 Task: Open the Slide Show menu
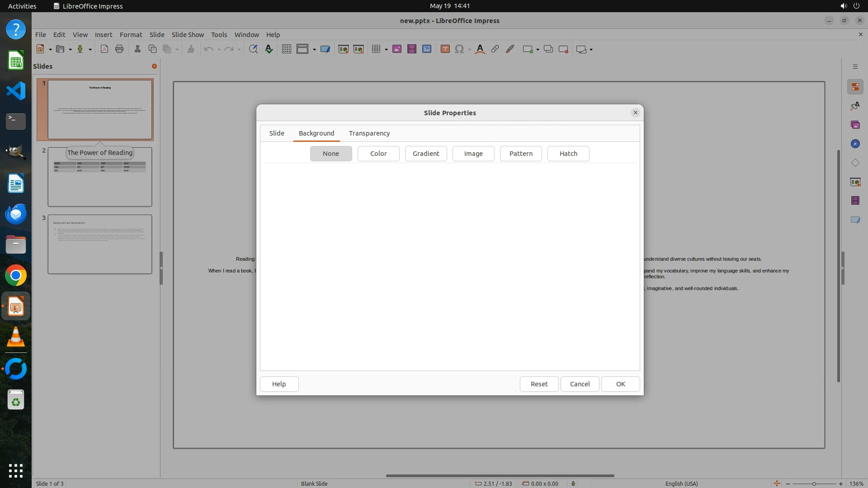[x=188, y=35]
